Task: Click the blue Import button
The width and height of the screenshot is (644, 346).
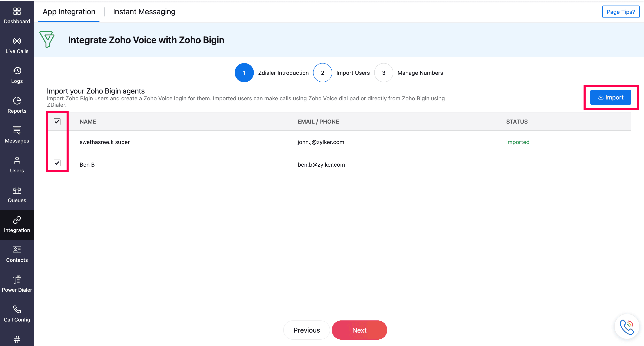Action: click(x=610, y=97)
